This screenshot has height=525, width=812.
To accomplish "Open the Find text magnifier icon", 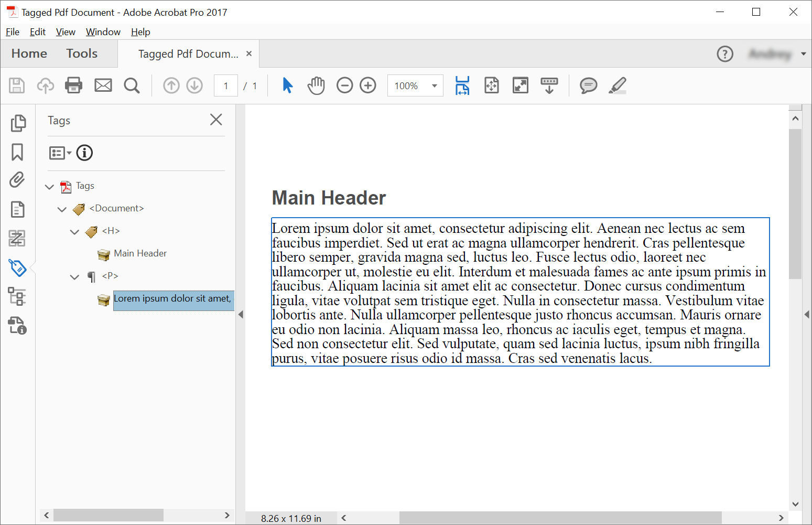I will pos(132,85).
